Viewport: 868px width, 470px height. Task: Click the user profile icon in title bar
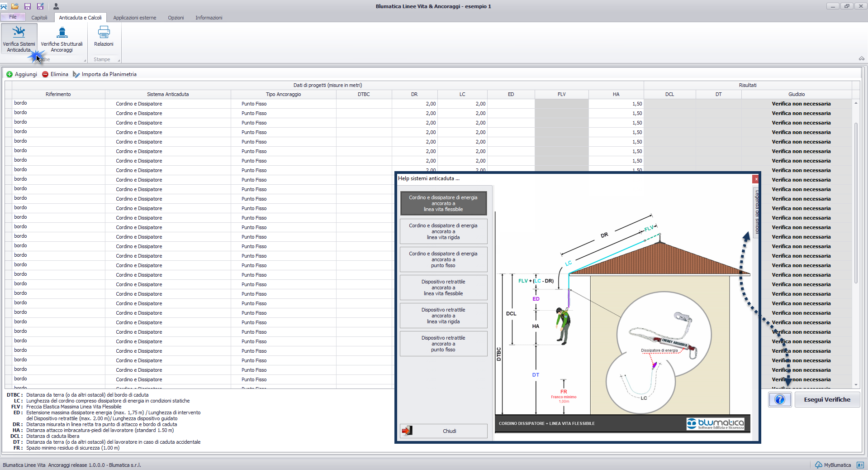56,6
